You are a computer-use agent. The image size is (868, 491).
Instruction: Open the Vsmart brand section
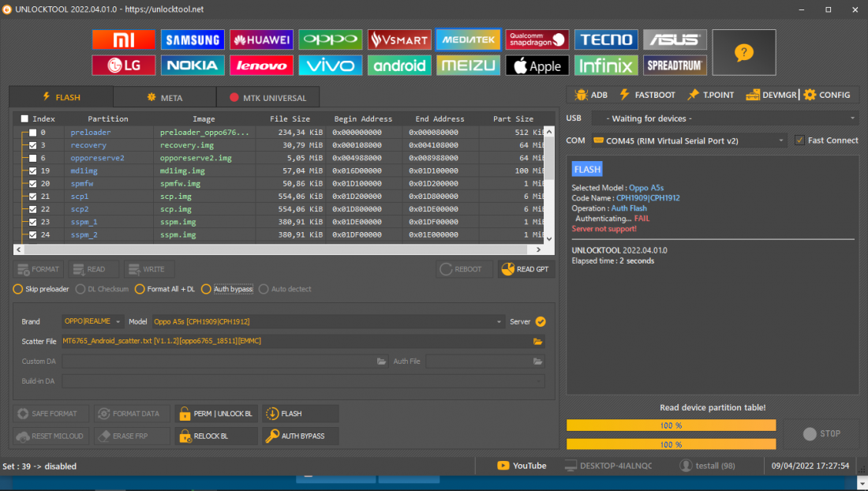pos(399,39)
